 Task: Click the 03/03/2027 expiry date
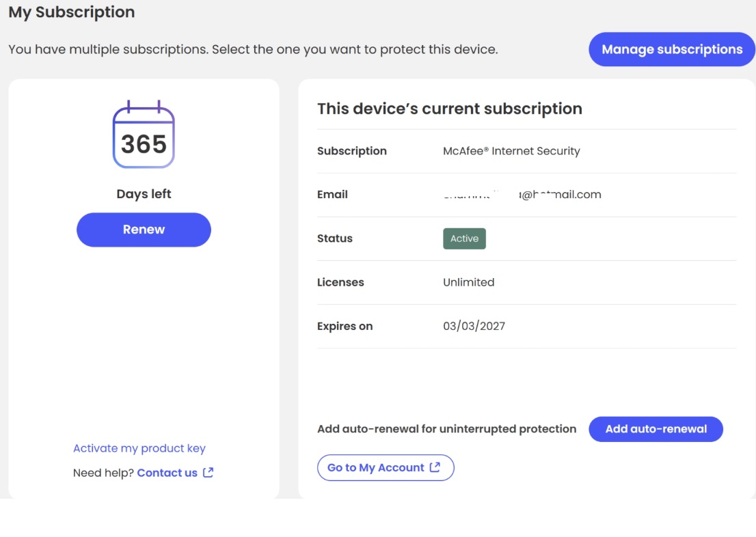[474, 326]
